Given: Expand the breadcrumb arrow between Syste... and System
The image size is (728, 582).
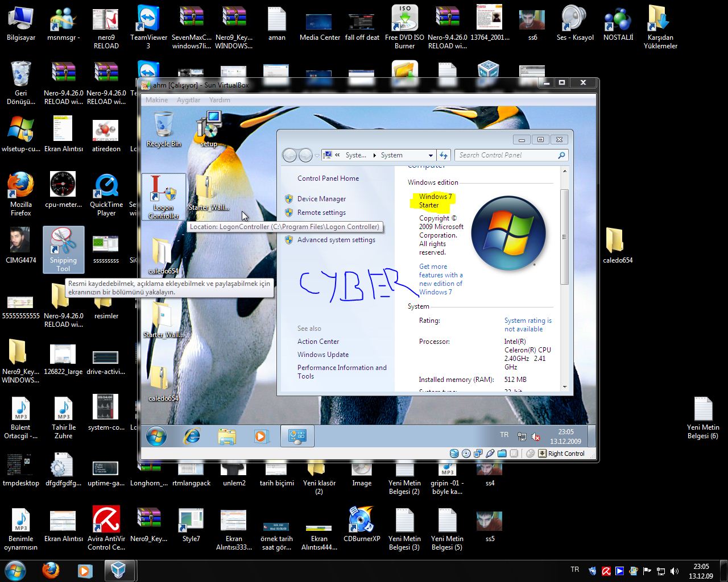Looking at the screenshot, I should click(374, 155).
